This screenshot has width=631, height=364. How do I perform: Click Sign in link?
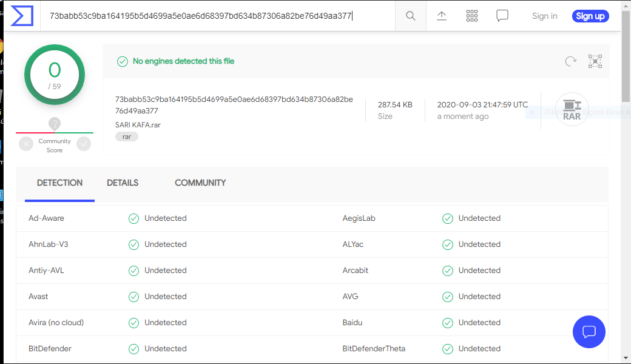click(544, 16)
